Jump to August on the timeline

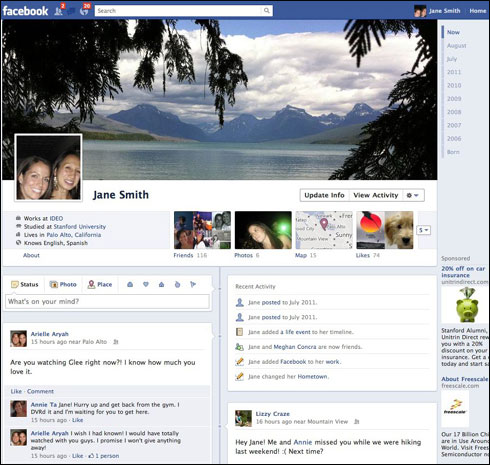tap(457, 46)
